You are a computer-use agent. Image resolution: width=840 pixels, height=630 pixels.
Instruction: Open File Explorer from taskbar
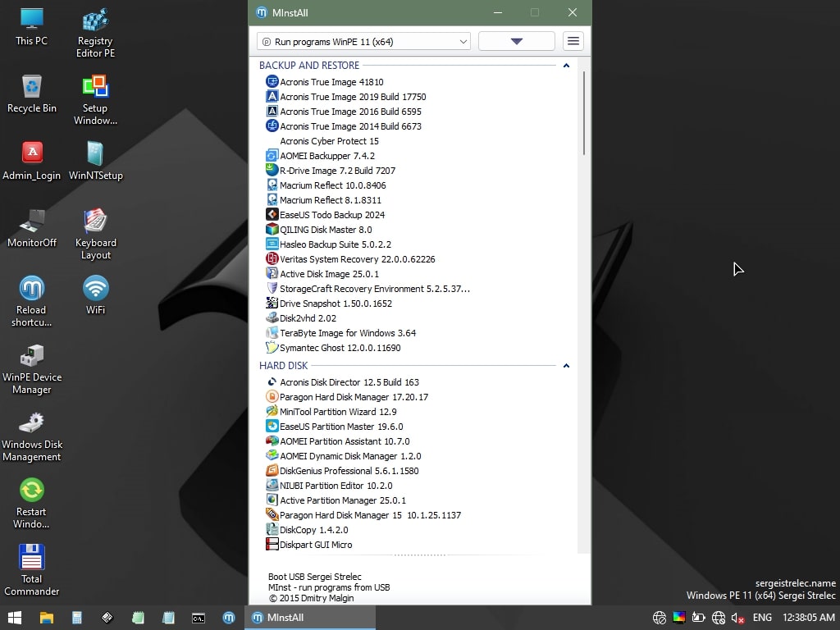[x=47, y=618]
